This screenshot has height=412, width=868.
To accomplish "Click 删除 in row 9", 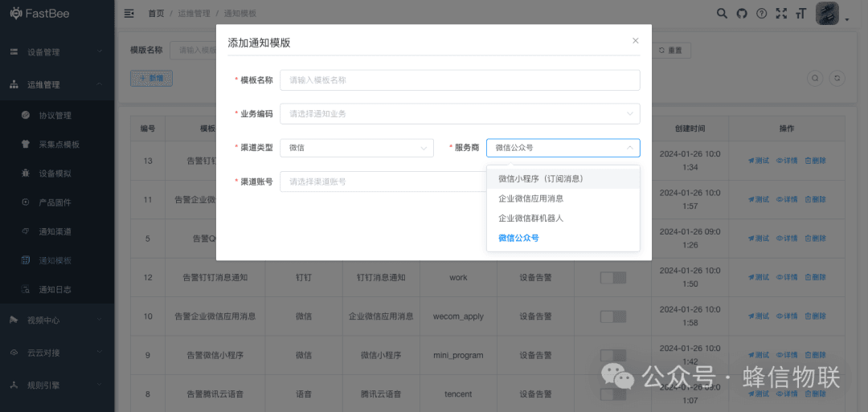I will (x=816, y=355).
